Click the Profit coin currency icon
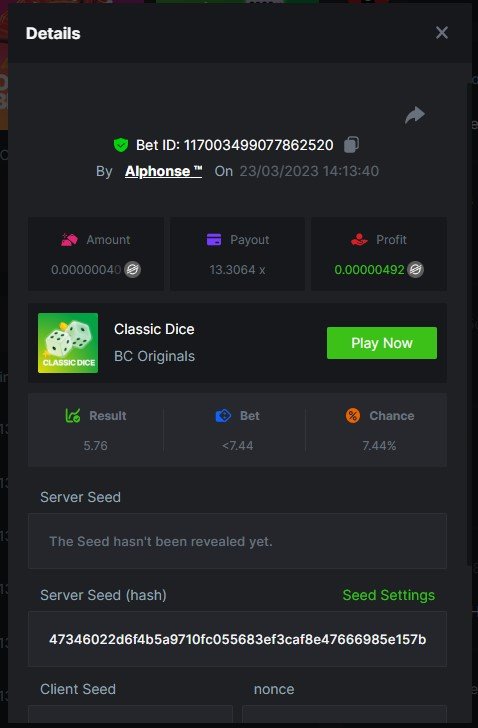Viewport: 478px width, 728px height. click(x=415, y=269)
